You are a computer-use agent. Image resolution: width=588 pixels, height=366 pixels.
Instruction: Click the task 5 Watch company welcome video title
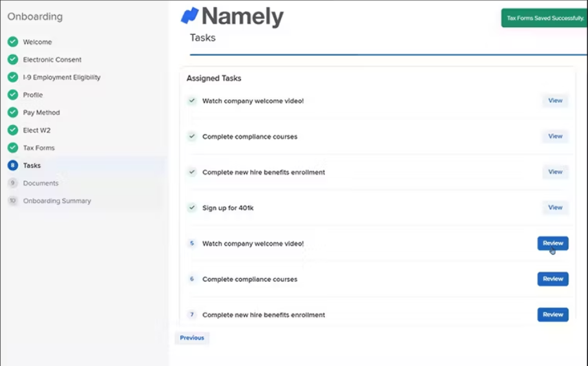pyautogui.click(x=253, y=244)
